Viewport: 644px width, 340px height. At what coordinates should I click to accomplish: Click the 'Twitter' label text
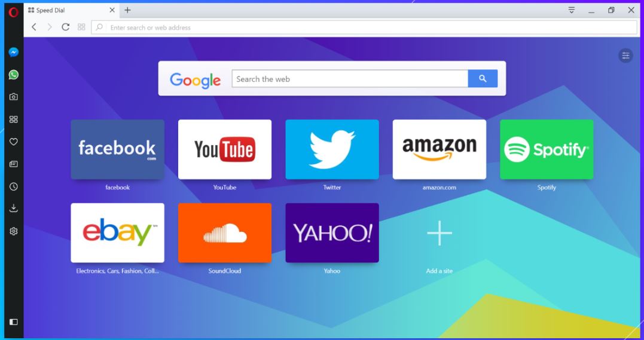pyautogui.click(x=332, y=187)
